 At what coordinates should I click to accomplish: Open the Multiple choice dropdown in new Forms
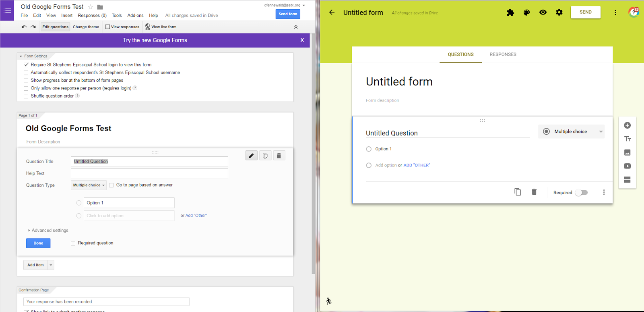point(571,131)
